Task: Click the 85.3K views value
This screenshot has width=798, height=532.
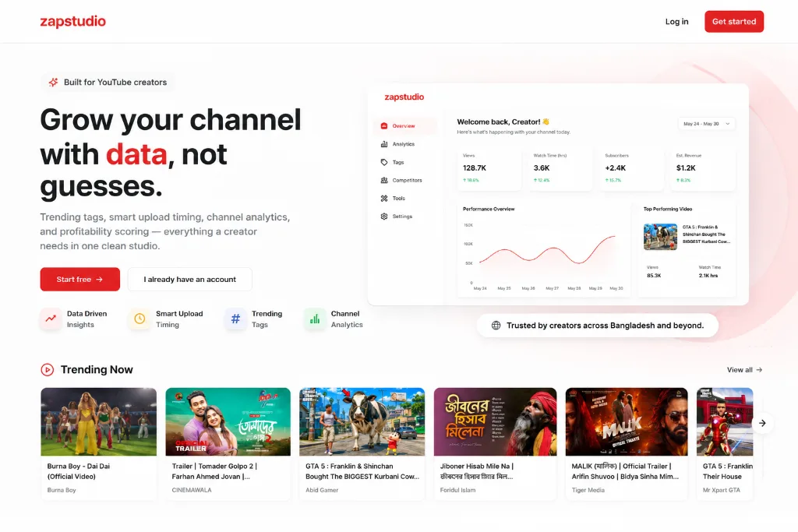Action: (x=654, y=276)
